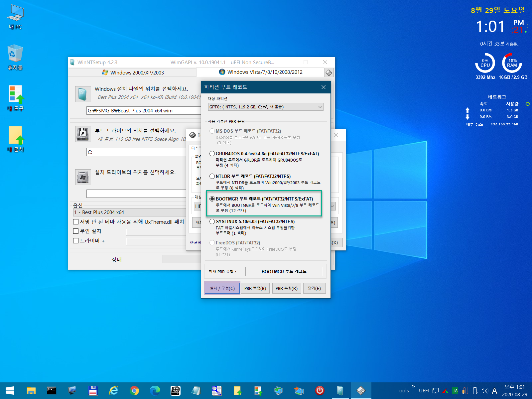This screenshot has height=399, width=532.
Task: Toggle the 무인 설치 checkbox
Action: 76,231
